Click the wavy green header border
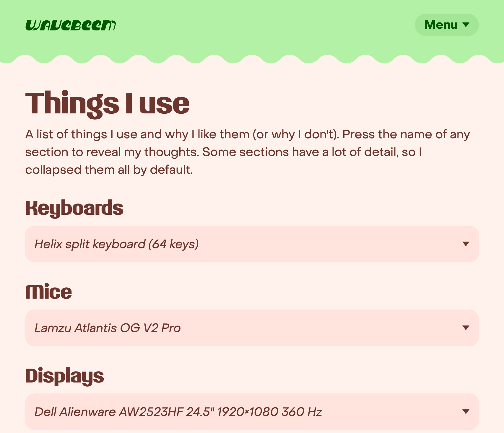This screenshot has height=433, width=504. [x=252, y=58]
